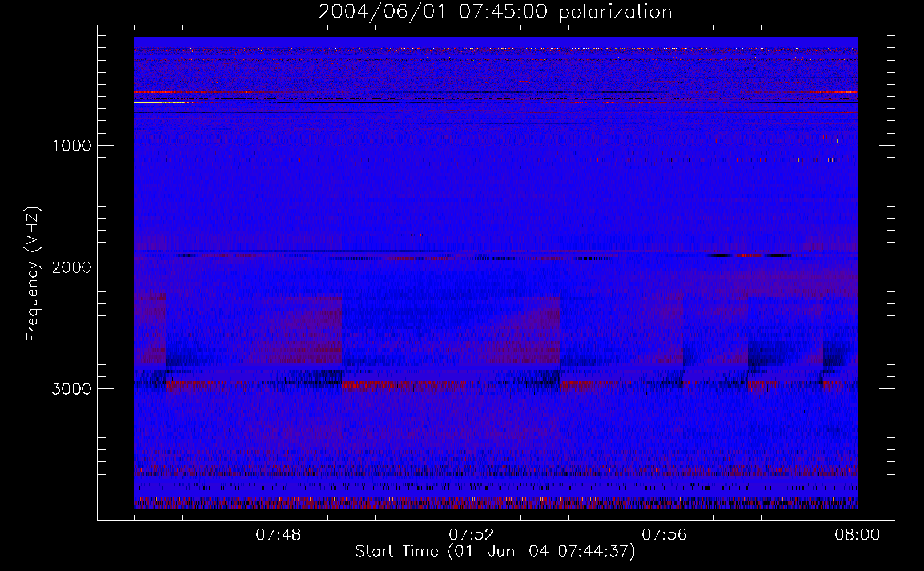
Task: Click the plot title '2004/06/01 07:45:00 polarization'
Action: click(x=495, y=12)
